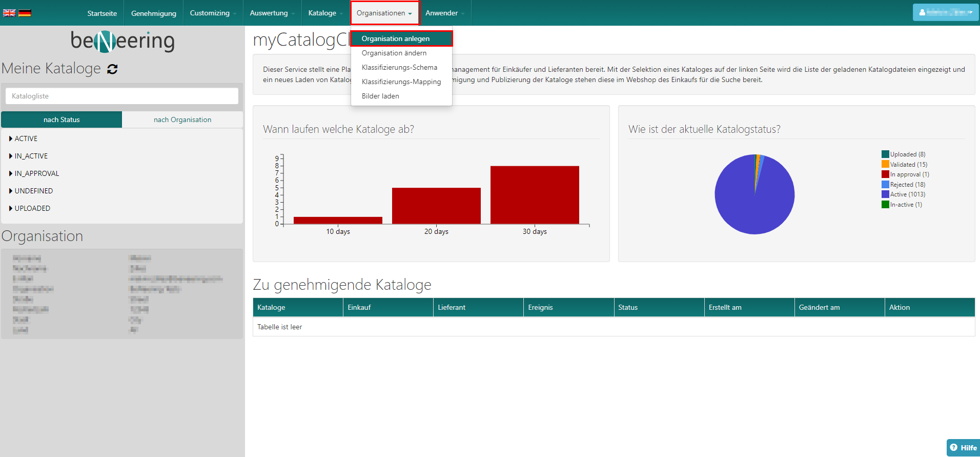
Task: Click the refresh icon beside Meine Kataloge
Action: [x=112, y=69]
